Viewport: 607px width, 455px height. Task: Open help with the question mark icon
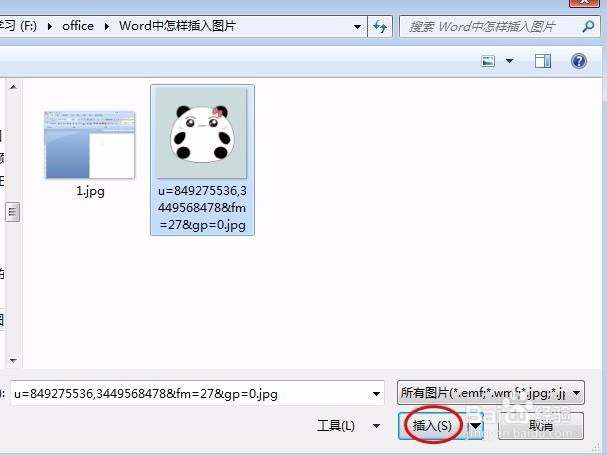click(x=578, y=61)
